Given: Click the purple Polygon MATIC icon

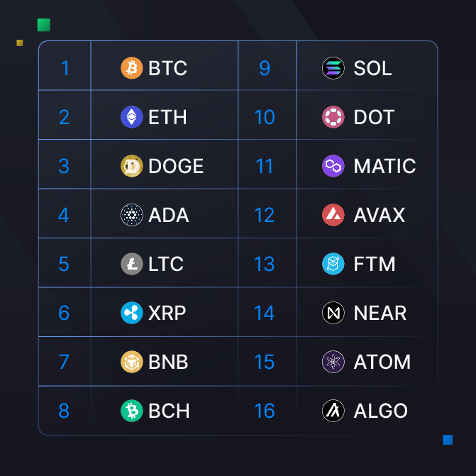Looking at the screenshot, I should (333, 166).
